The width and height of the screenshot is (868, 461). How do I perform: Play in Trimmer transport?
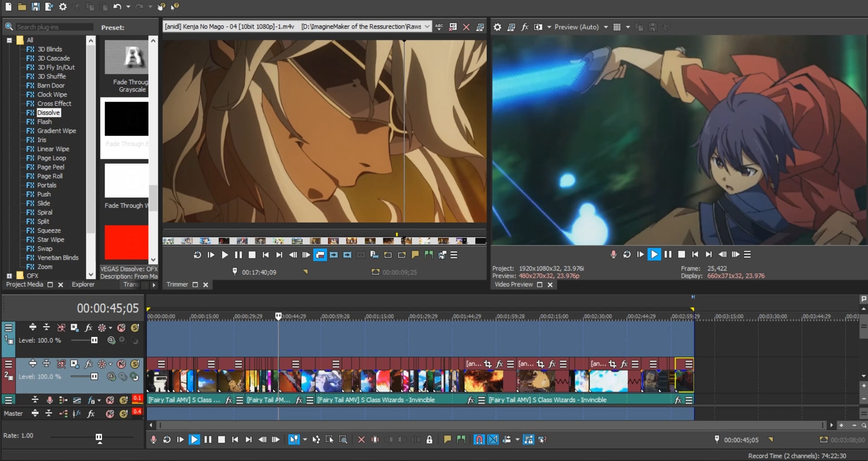point(225,255)
